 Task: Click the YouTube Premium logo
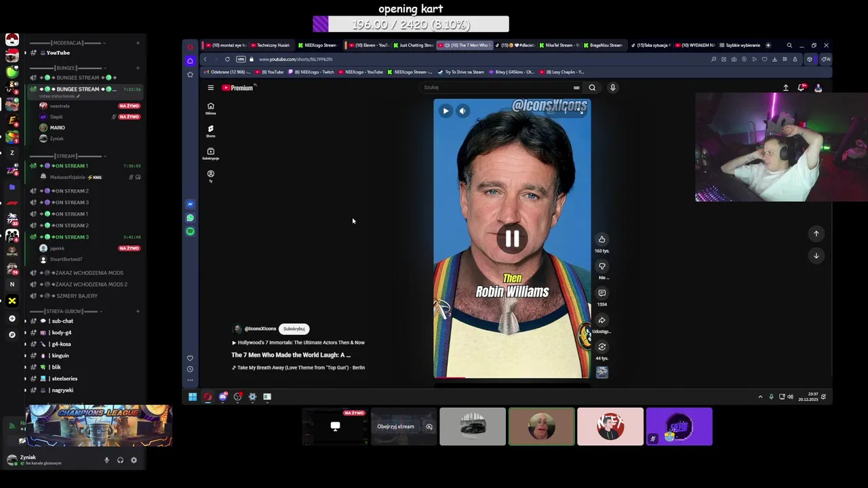coord(237,87)
